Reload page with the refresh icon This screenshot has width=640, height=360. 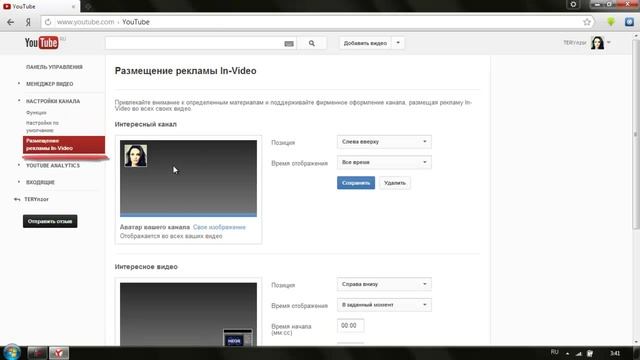tap(48, 22)
